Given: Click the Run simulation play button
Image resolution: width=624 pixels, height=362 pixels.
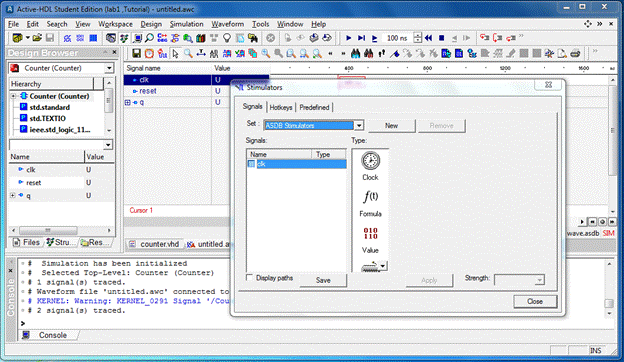Looking at the screenshot, I should (x=349, y=38).
